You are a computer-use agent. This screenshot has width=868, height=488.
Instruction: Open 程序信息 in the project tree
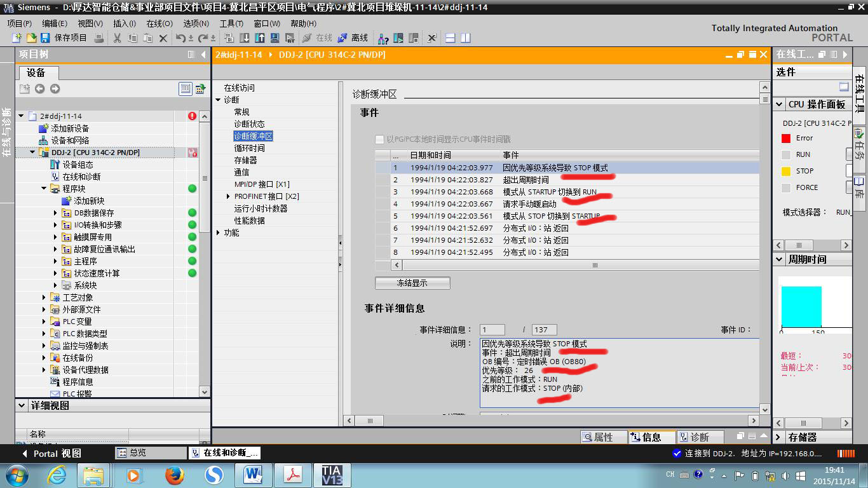pos(78,382)
